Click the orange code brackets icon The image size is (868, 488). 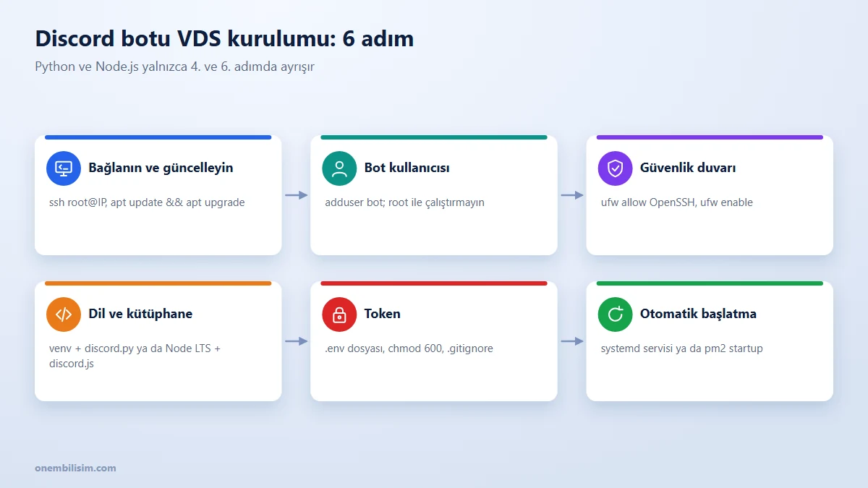(64, 314)
